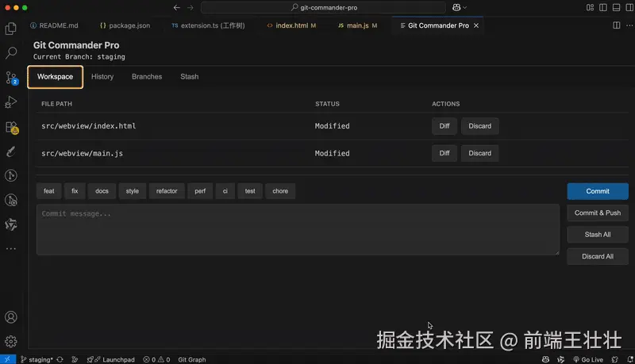
Task: Click Go Live in the status bar
Action: pos(588,359)
